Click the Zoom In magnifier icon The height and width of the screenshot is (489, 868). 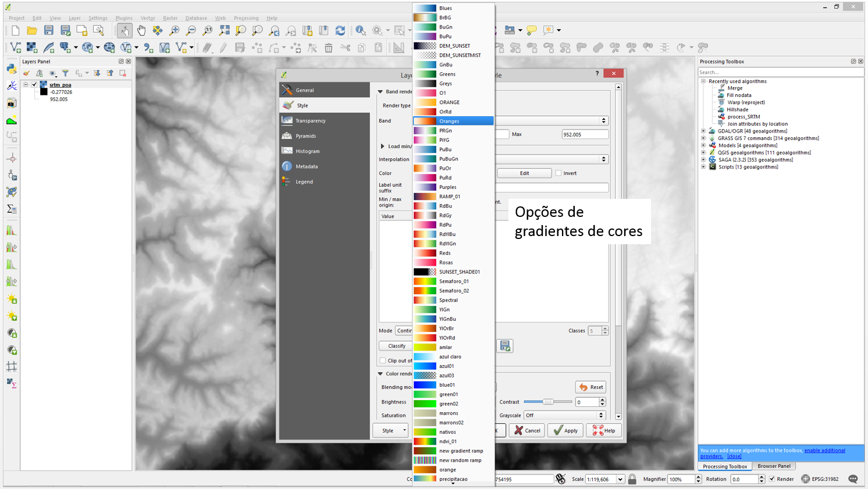pos(175,30)
